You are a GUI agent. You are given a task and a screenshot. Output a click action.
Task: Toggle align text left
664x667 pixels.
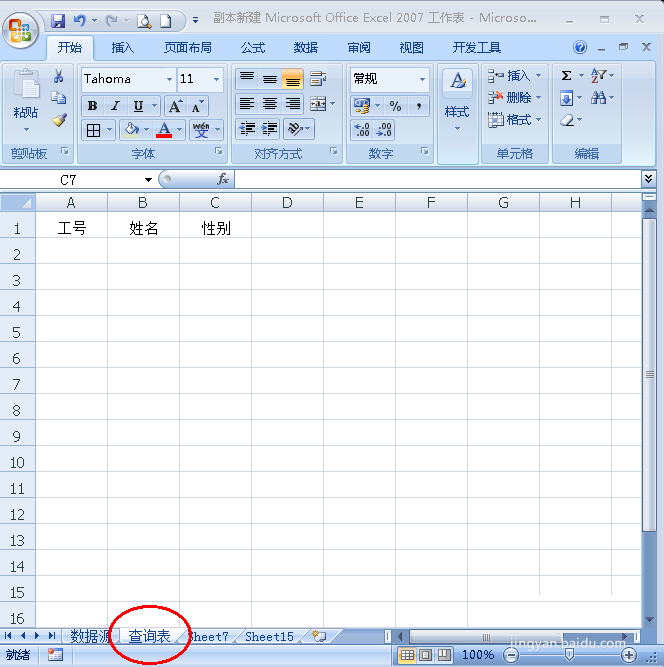[x=247, y=104]
